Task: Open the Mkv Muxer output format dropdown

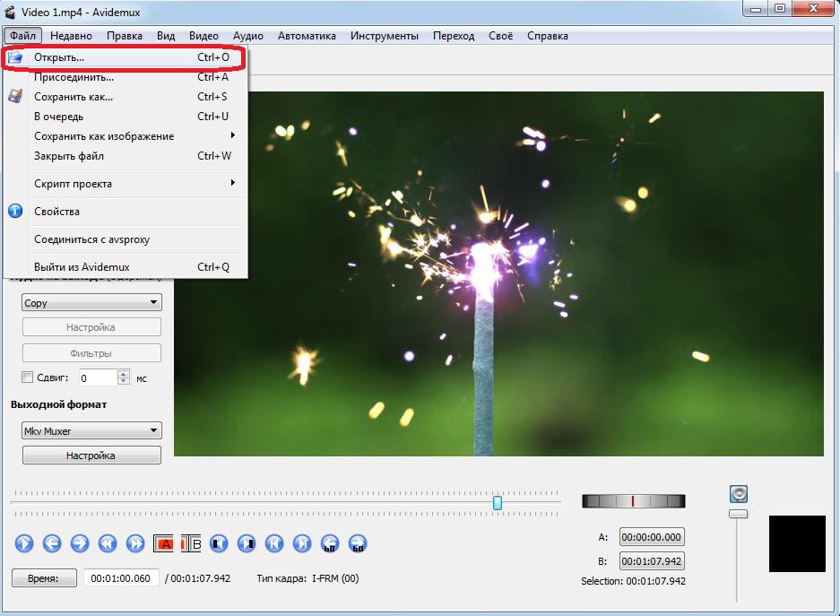Action: (x=91, y=431)
